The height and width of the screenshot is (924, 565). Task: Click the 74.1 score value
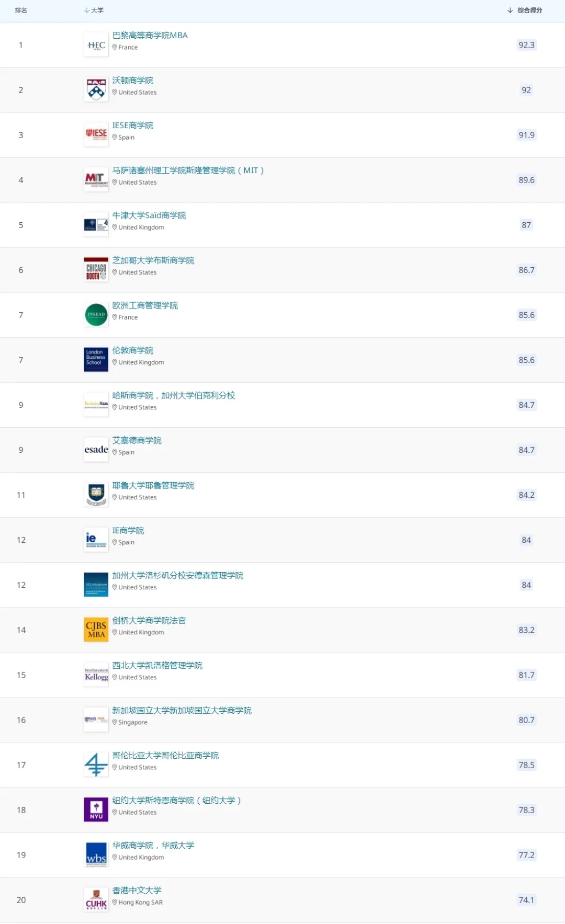[x=526, y=899]
